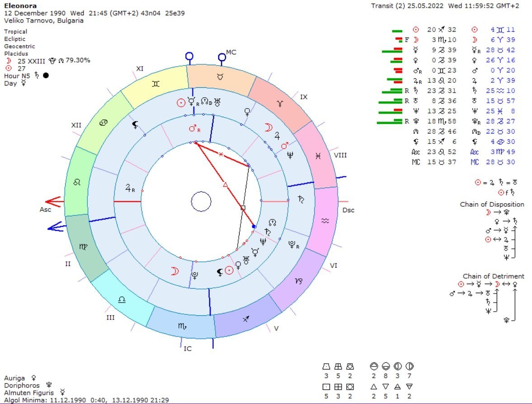Click the Fire element upward triangle icon
Viewport: 532px width, 404px height.
[x=373, y=386]
